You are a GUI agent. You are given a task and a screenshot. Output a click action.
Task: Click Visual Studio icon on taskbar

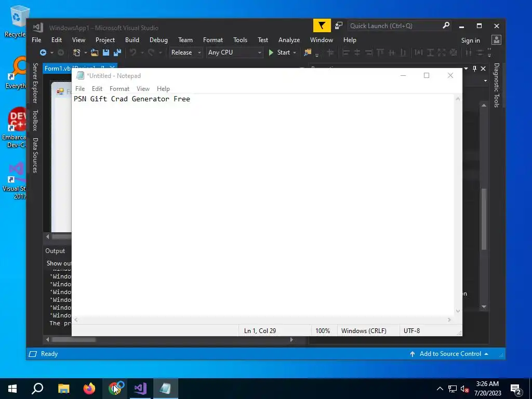[140, 389]
